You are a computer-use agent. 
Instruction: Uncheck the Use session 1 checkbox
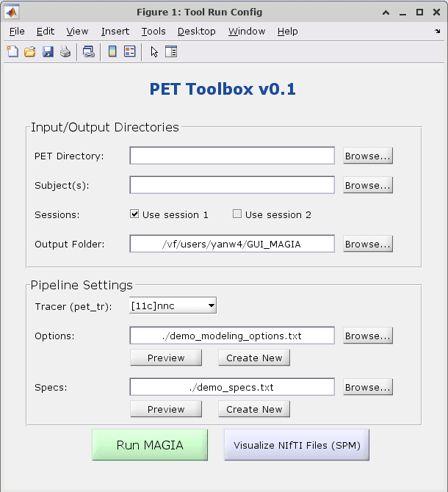click(x=134, y=214)
